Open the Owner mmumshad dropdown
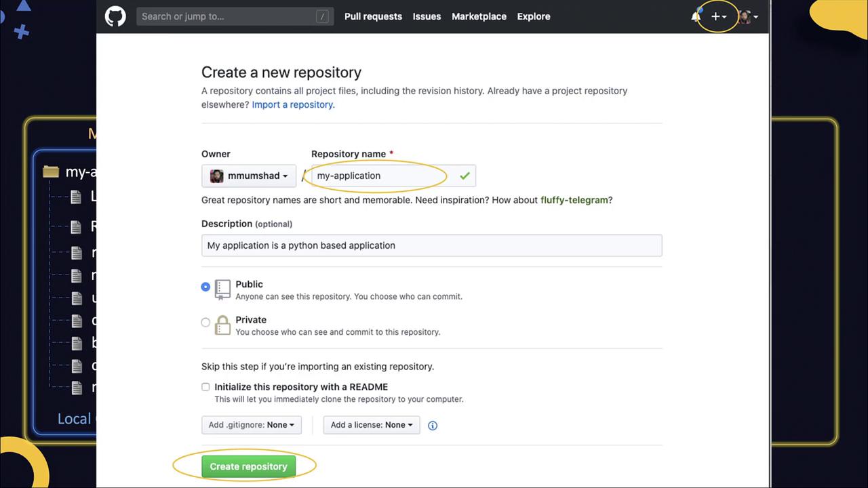 (x=249, y=176)
